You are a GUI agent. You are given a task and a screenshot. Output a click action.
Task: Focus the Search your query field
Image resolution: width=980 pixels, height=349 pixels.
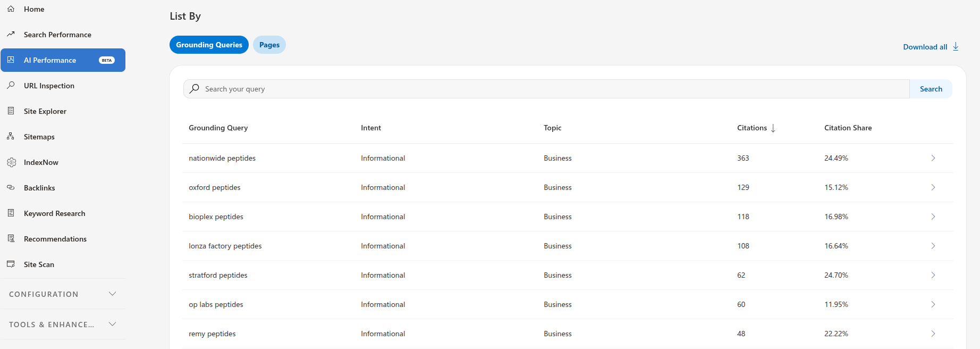546,89
